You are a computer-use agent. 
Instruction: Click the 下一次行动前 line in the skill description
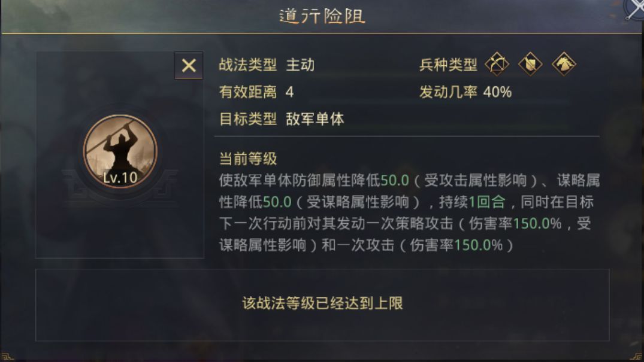pyautogui.click(x=258, y=224)
